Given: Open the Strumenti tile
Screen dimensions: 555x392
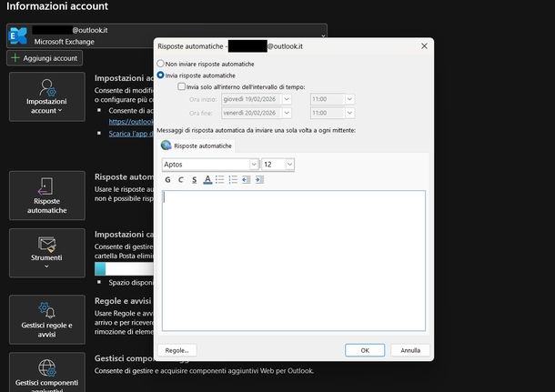Looking at the screenshot, I should tap(47, 253).
